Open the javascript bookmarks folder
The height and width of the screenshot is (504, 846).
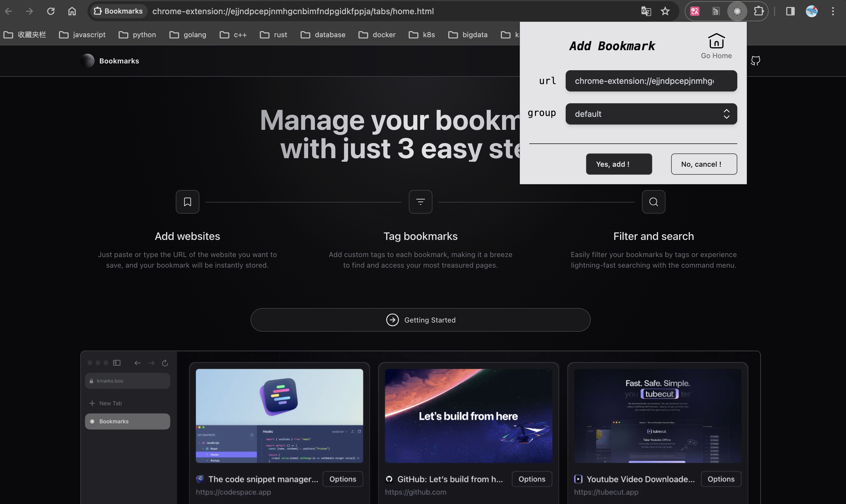(x=82, y=35)
